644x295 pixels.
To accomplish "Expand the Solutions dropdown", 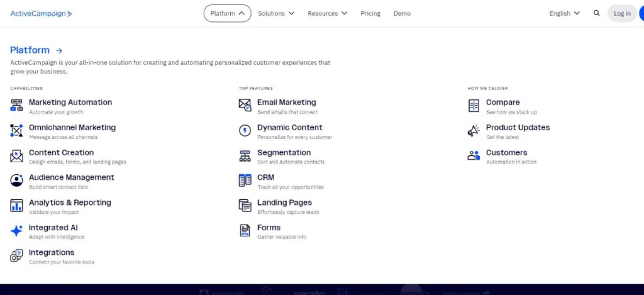I will coord(276,13).
